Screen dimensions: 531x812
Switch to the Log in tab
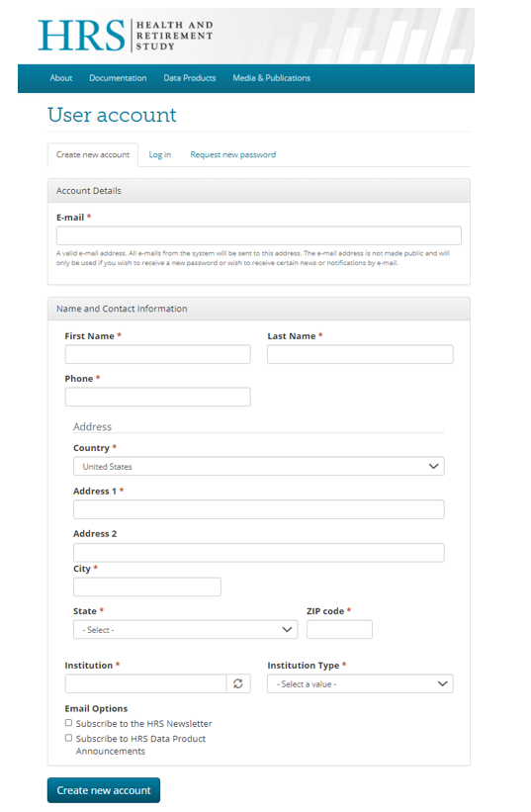tap(160, 155)
